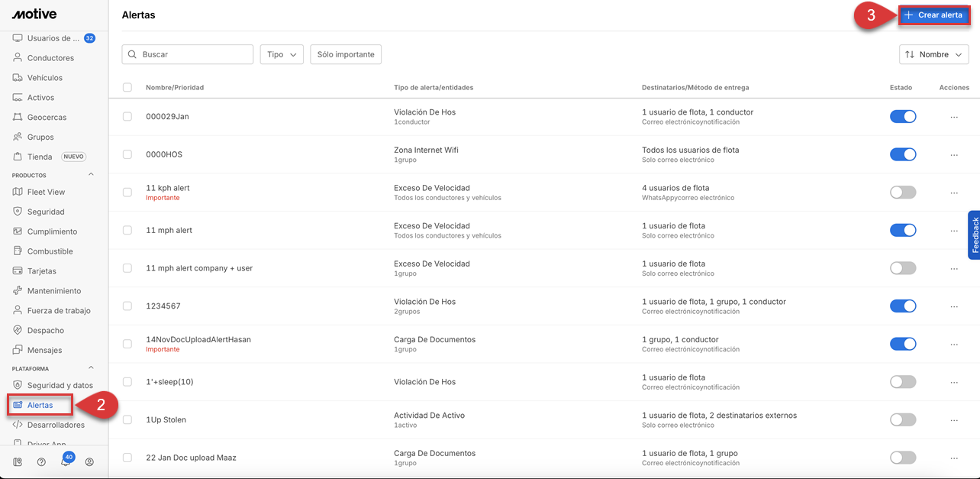
Task: Open the help question mark icon
Action: click(x=41, y=462)
